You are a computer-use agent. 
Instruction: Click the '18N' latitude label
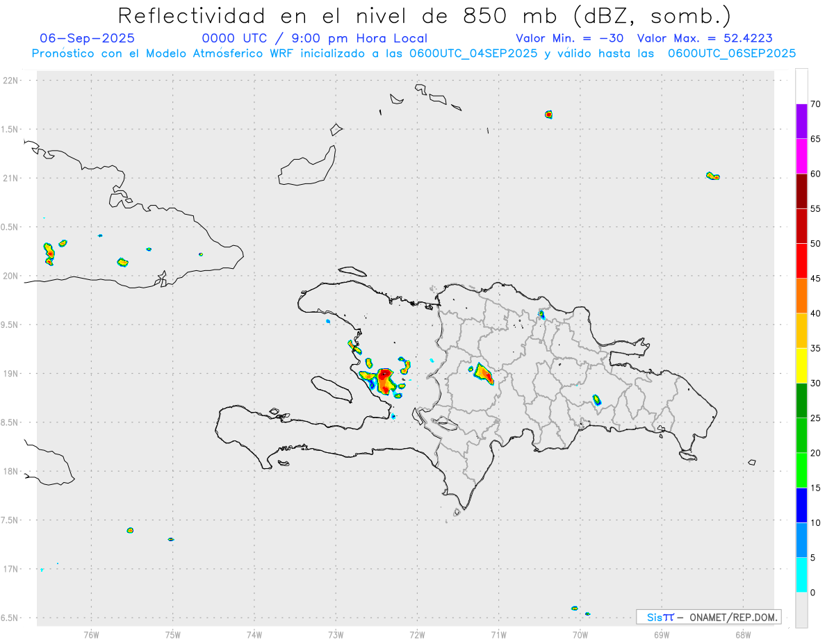10,471
